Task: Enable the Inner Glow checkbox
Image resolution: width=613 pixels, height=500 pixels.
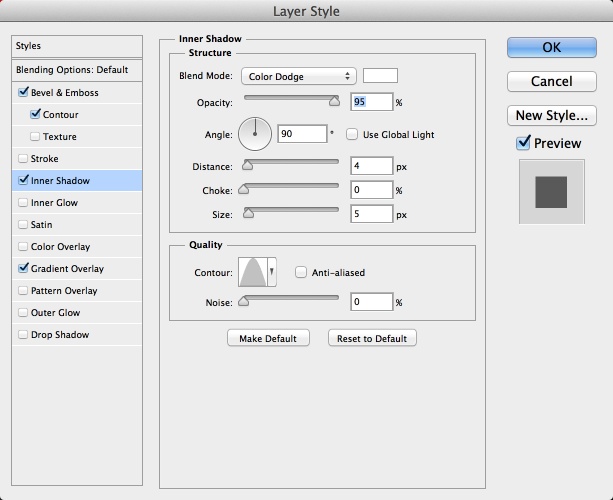Action: click(x=23, y=203)
